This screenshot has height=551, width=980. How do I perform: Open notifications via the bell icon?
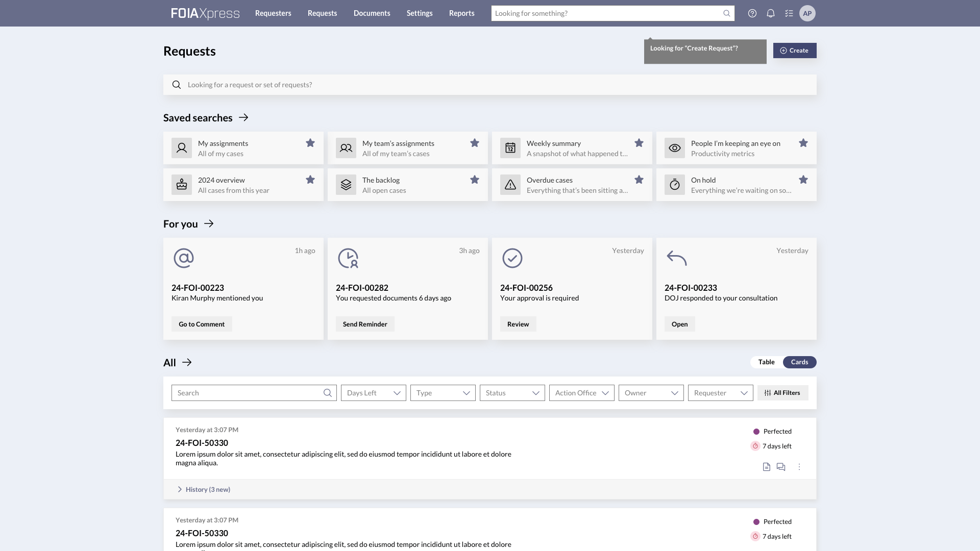[770, 13]
